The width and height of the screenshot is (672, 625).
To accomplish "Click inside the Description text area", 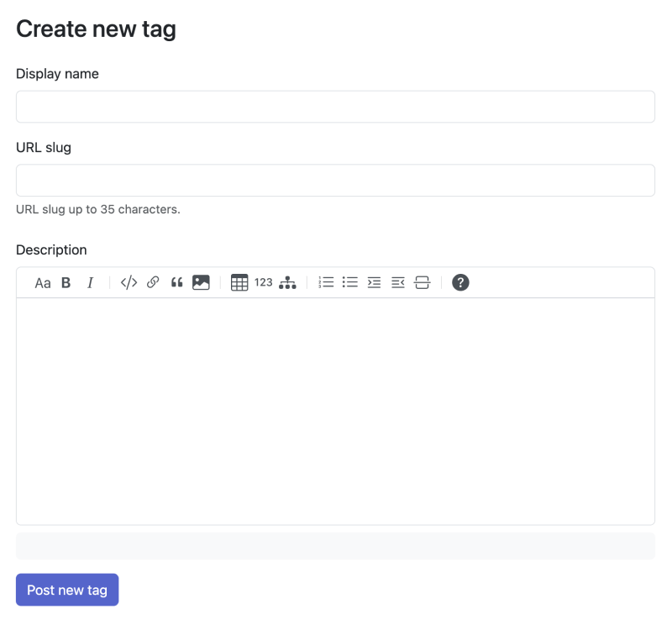I will click(x=335, y=412).
